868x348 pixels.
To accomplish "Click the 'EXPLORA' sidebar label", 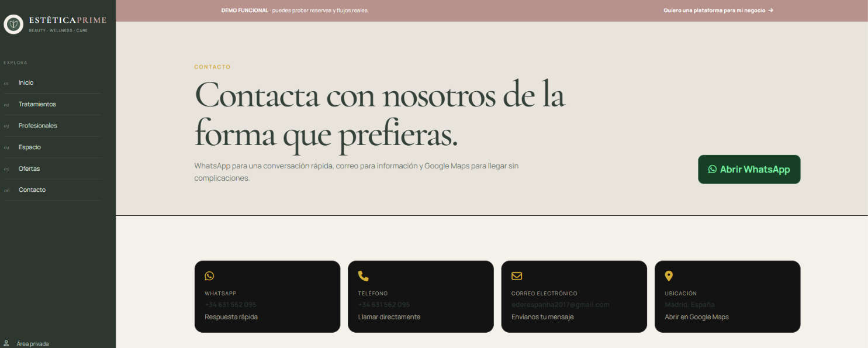I will (15, 63).
